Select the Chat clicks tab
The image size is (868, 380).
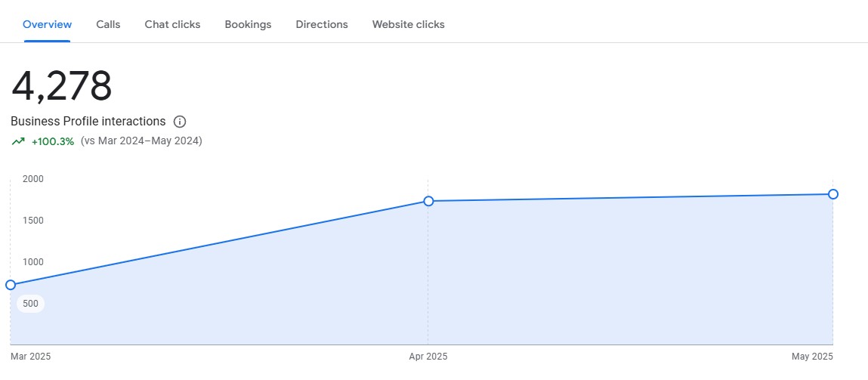click(172, 24)
